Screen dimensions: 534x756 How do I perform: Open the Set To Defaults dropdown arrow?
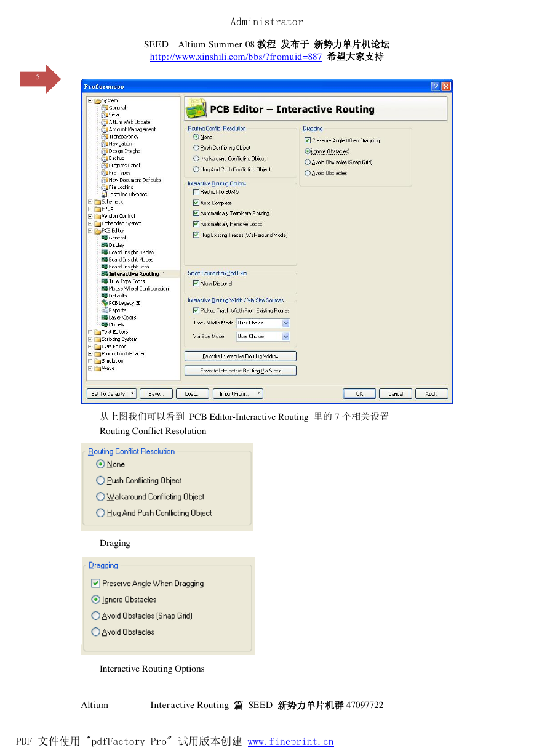point(133,394)
